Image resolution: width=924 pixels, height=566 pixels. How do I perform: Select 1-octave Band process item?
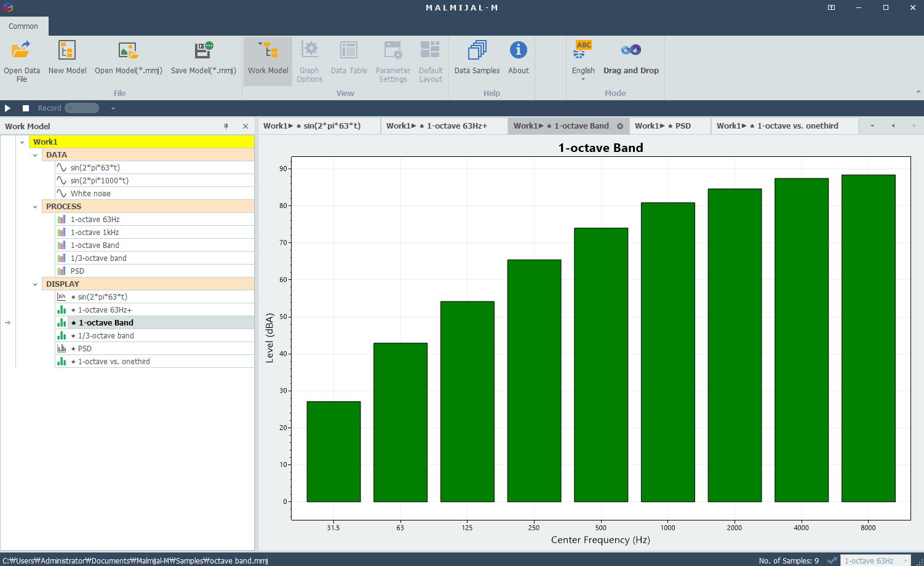click(x=154, y=245)
